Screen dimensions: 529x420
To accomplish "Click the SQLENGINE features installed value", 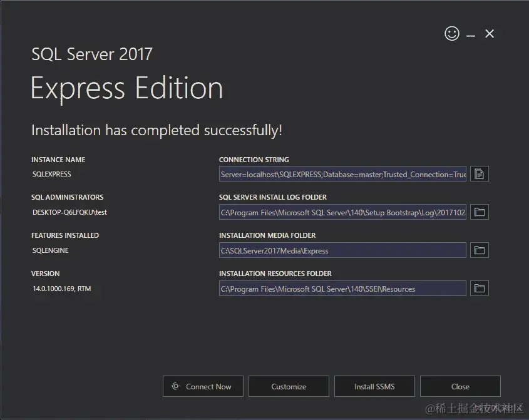I will [51, 250].
